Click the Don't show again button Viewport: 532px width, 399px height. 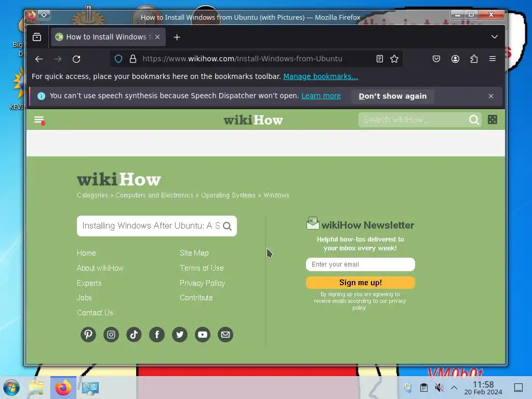(393, 96)
